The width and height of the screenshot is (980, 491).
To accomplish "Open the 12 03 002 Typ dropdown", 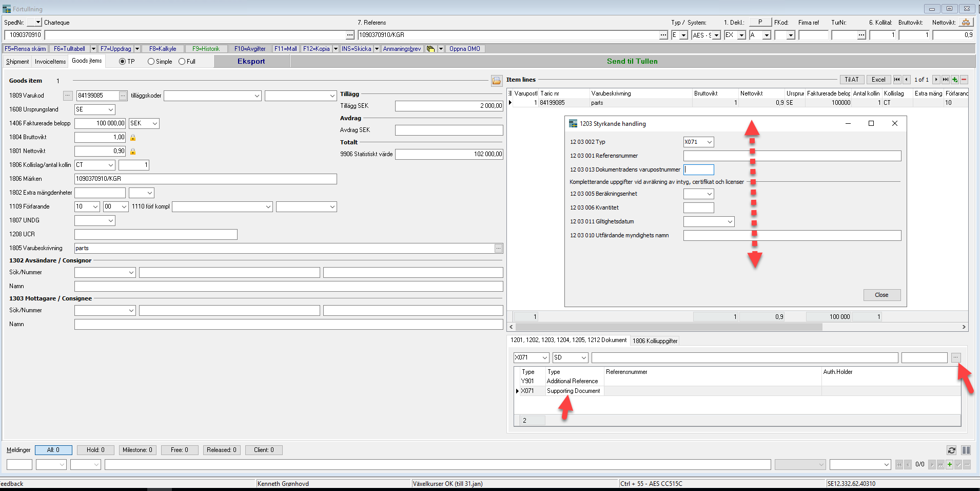I will pos(709,142).
